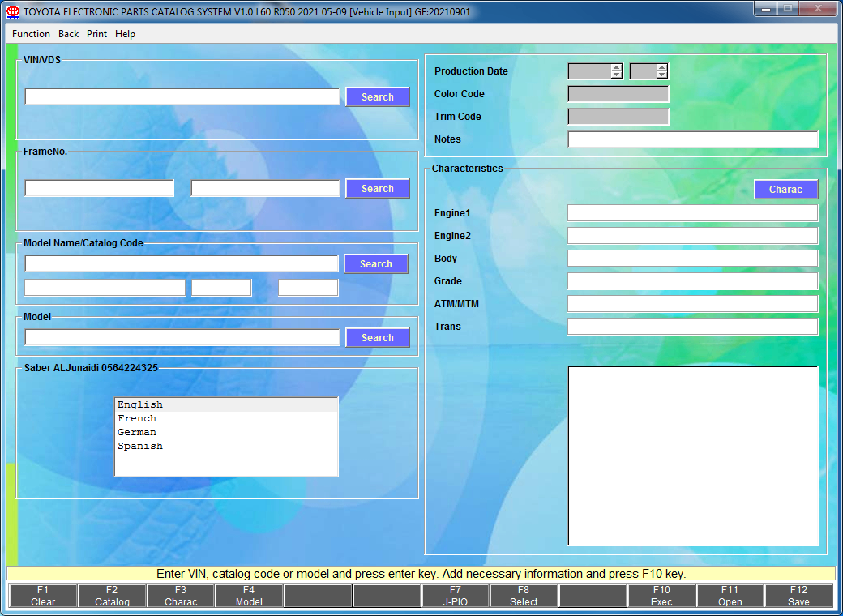Open the Print menu
This screenshot has height=616, width=843.
[96, 34]
